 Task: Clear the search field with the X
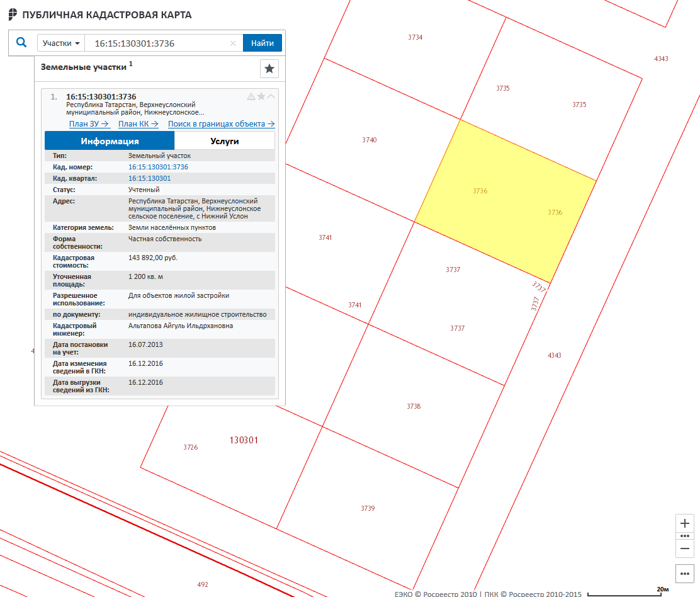233,43
